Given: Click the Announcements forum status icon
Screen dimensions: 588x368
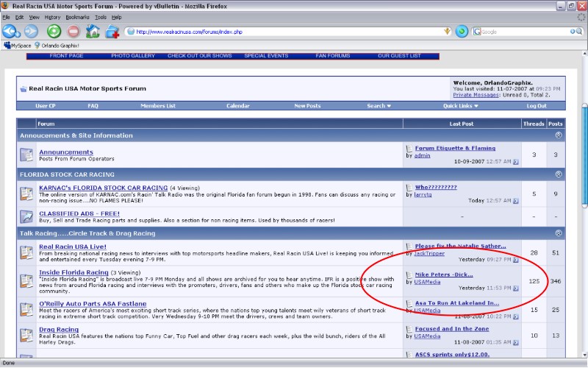Looking at the screenshot, I should pos(27,155).
